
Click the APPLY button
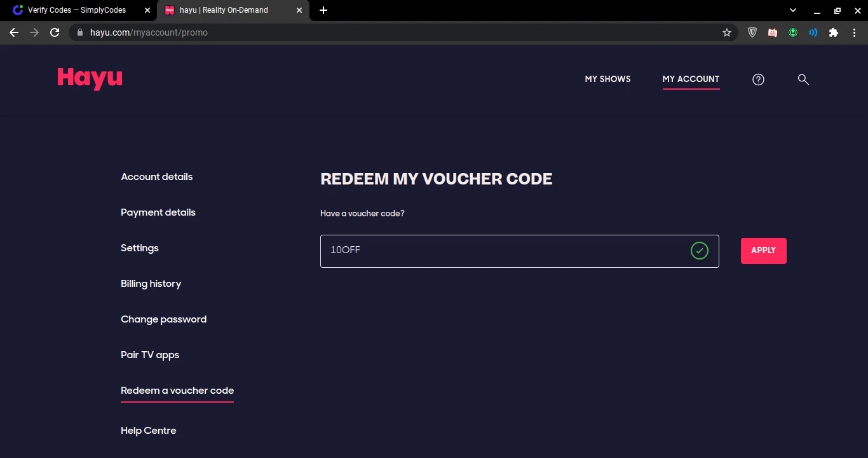click(763, 251)
